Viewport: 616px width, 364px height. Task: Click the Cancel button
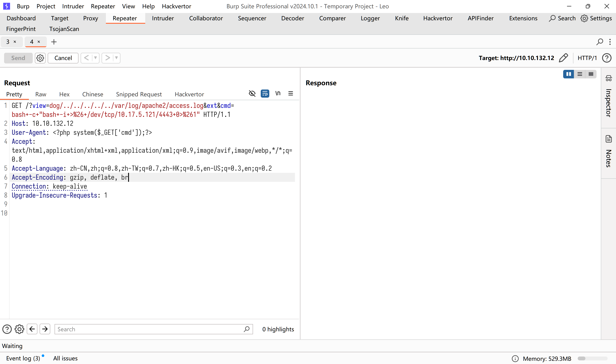tap(63, 58)
